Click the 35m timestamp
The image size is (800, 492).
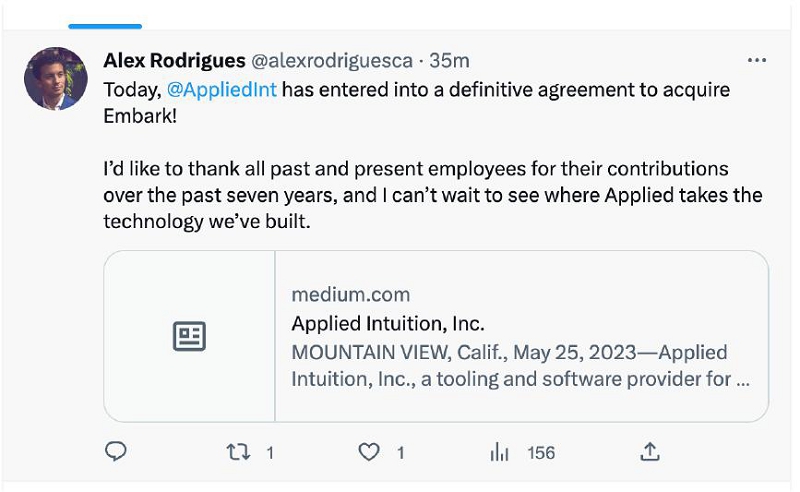[449, 61]
